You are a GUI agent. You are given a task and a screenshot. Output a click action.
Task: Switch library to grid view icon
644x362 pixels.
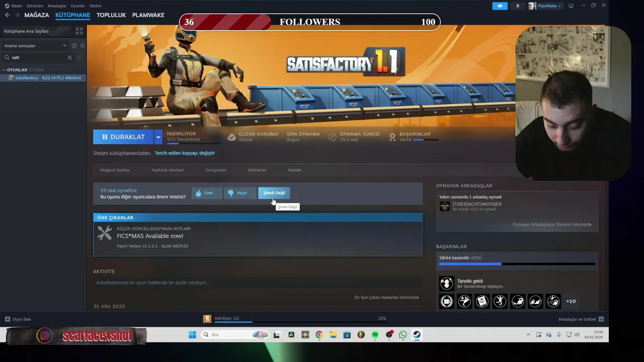[x=79, y=31]
